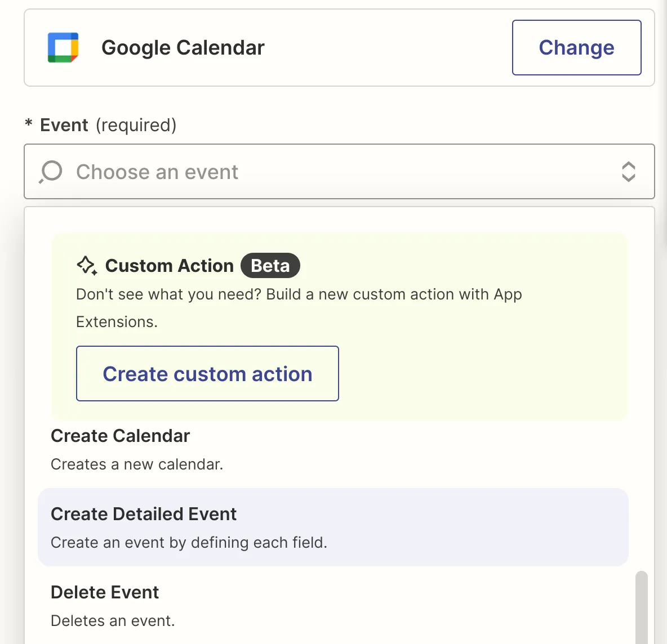Click the "Deletes an event." description
The width and height of the screenshot is (667, 644).
tap(113, 620)
